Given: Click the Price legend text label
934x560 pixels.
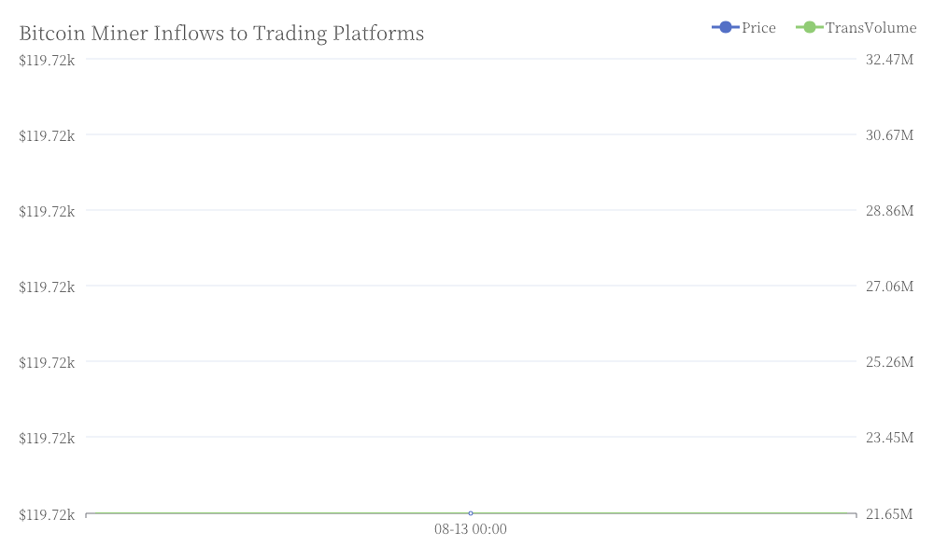Looking at the screenshot, I should pos(758,28).
